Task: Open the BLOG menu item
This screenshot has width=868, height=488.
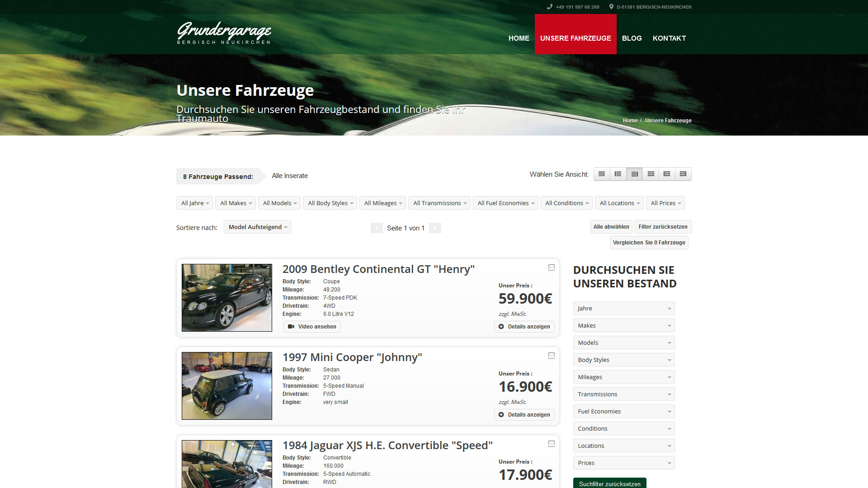Action: (x=632, y=38)
